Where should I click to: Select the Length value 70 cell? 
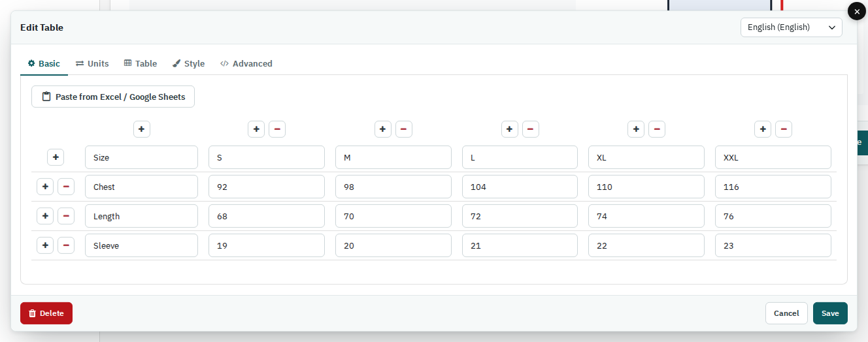point(393,216)
